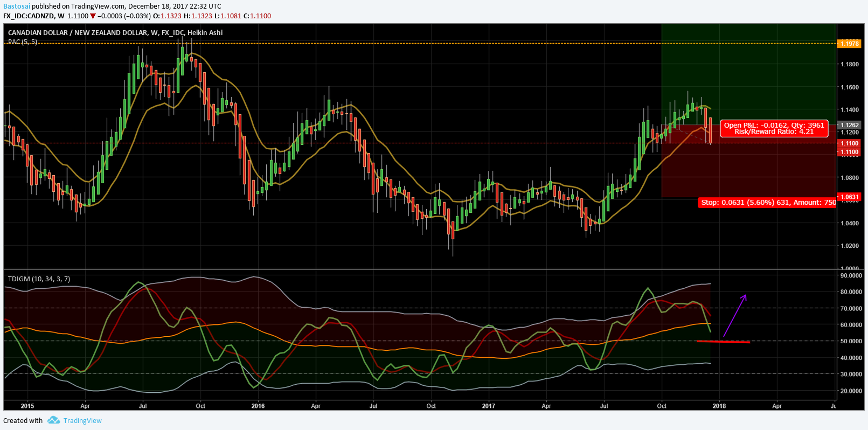Click the O:1.1323 open value
The width and height of the screenshot is (868, 430).
168,16
